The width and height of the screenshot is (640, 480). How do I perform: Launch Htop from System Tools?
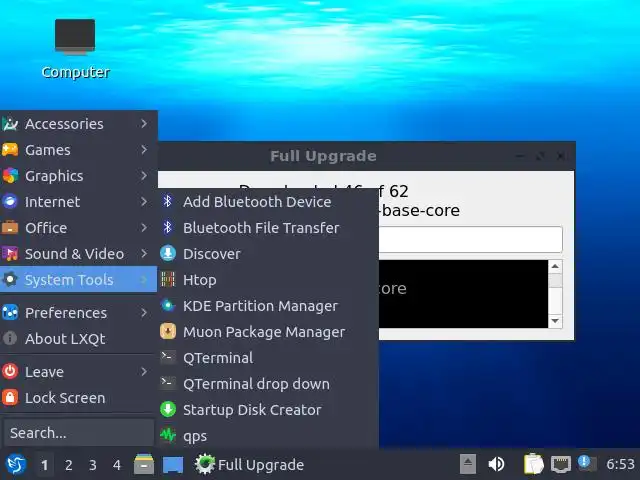coord(269,280)
